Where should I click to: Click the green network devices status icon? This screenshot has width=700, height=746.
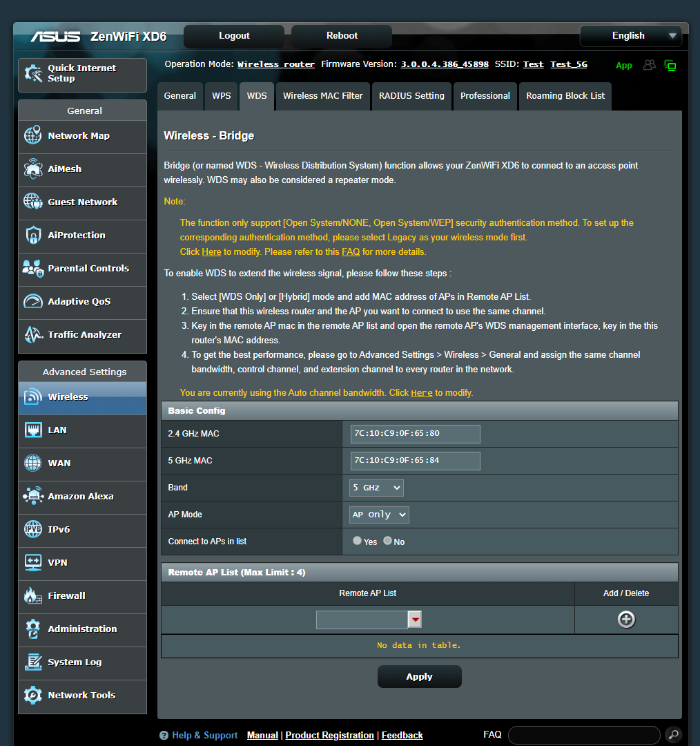coord(670,65)
